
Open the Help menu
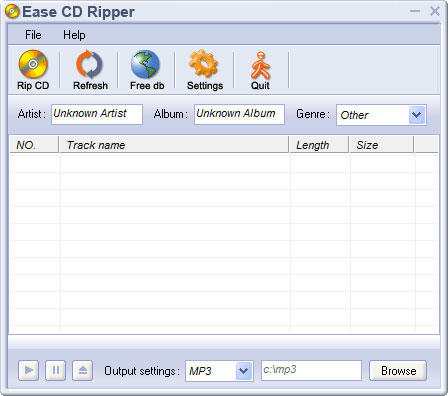[x=74, y=35]
